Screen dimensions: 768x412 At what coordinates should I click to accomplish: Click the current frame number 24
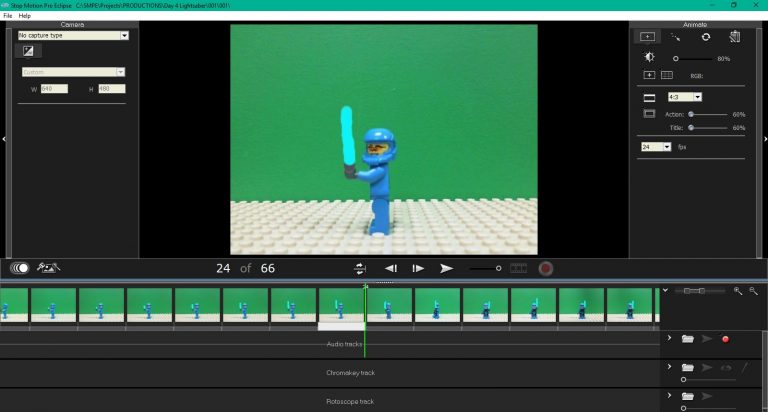coord(223,268)
